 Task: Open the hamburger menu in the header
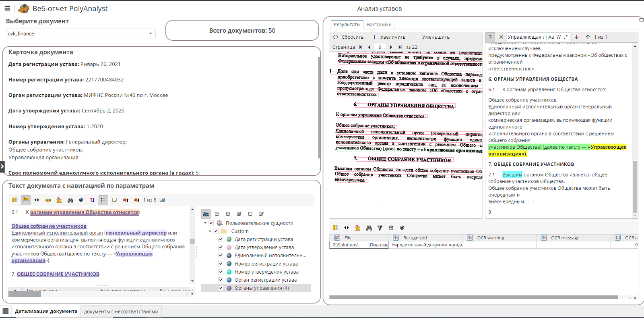click(x=7, y=8)
